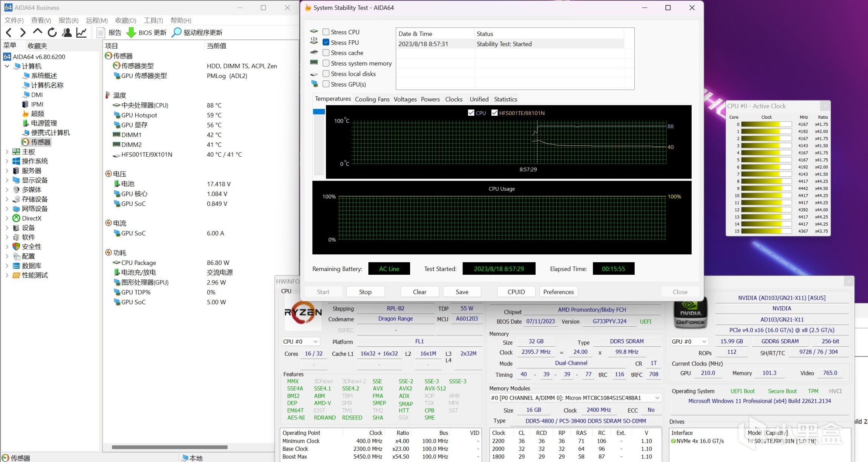Open the graph chart icon in toolbar
The image size is (868, 462).
click(x=81, y=33)
